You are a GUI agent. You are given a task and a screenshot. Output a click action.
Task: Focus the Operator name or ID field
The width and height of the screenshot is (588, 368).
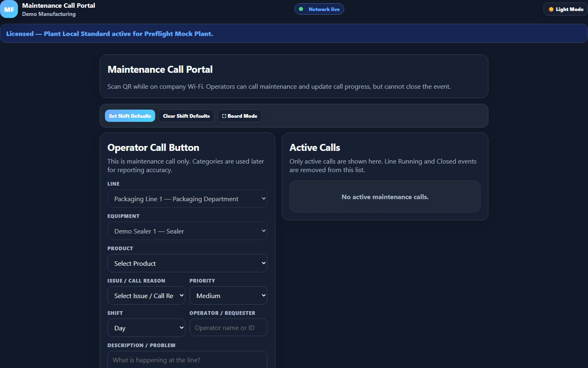(x=228, y=328)
